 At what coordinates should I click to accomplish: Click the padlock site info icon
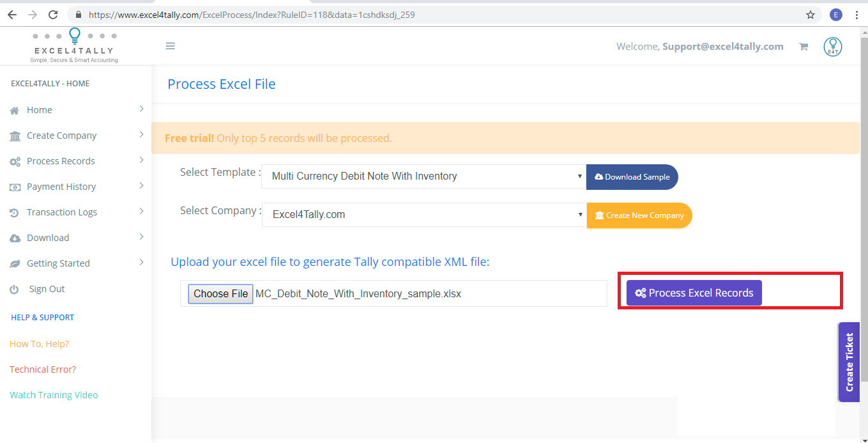[79, 15]
